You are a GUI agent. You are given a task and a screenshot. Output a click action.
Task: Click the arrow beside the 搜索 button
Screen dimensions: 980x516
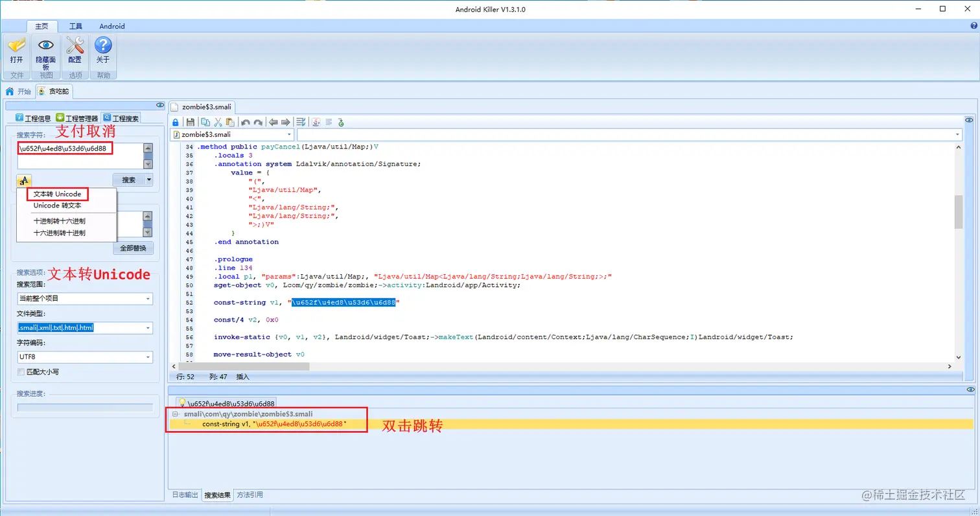pos(149,180)
